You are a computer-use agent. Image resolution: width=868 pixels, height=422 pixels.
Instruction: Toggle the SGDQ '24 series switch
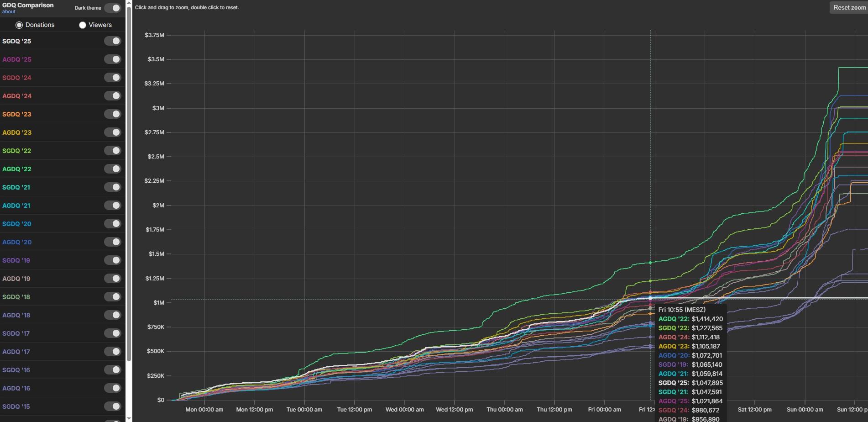(112, 78)
